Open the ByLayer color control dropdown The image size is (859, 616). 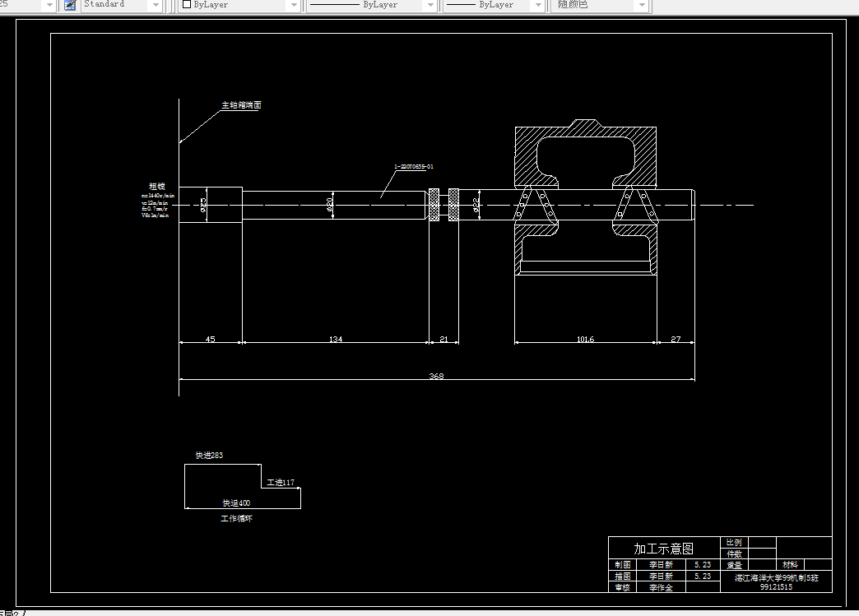[x=295, y=5]
